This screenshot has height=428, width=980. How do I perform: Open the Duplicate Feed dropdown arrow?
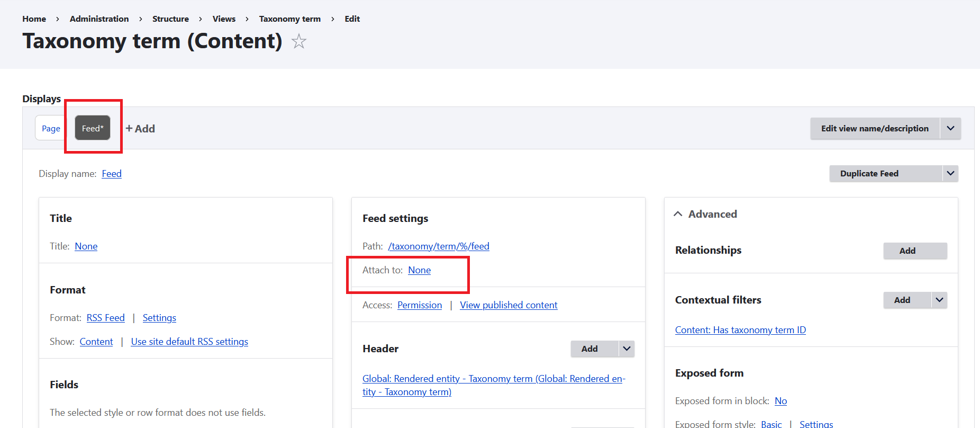(950, 173)
